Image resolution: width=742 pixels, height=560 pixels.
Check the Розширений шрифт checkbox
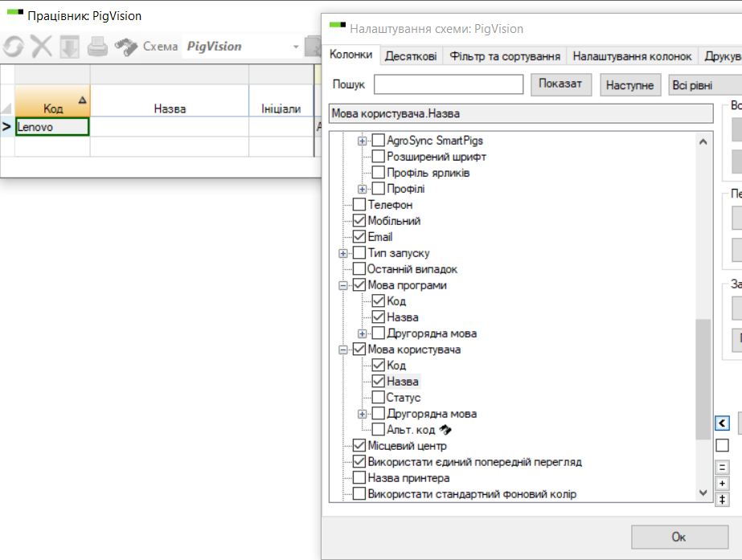click(x=378, y=156)
